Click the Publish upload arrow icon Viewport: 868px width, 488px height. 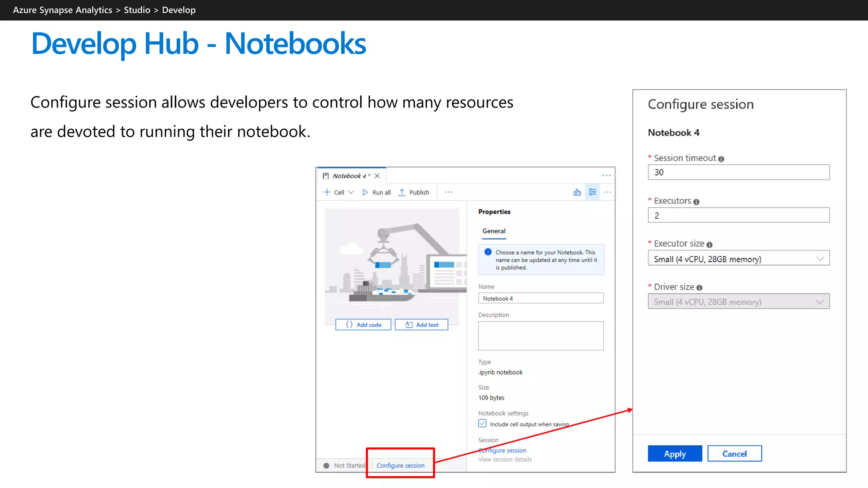(x=402, y=192)
